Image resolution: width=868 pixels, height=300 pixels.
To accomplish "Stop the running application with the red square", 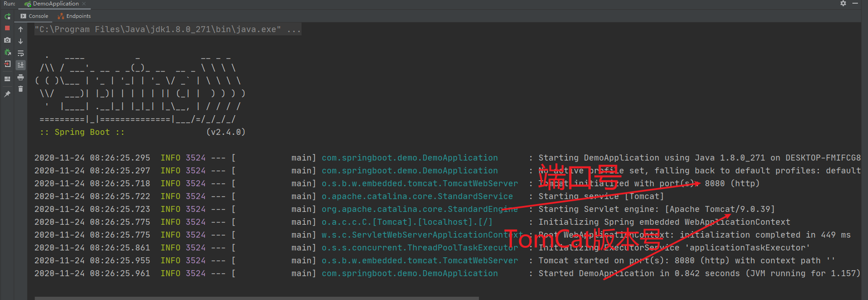I will click(x=7, y=28).
